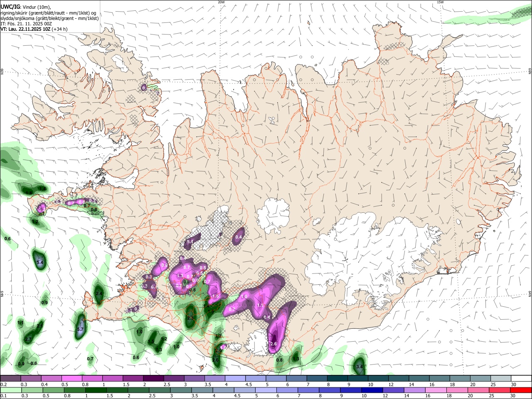Click the palest green swatch after 0.1 in lower legend
The image size is (532, 399).
click(x=10, y=390)
